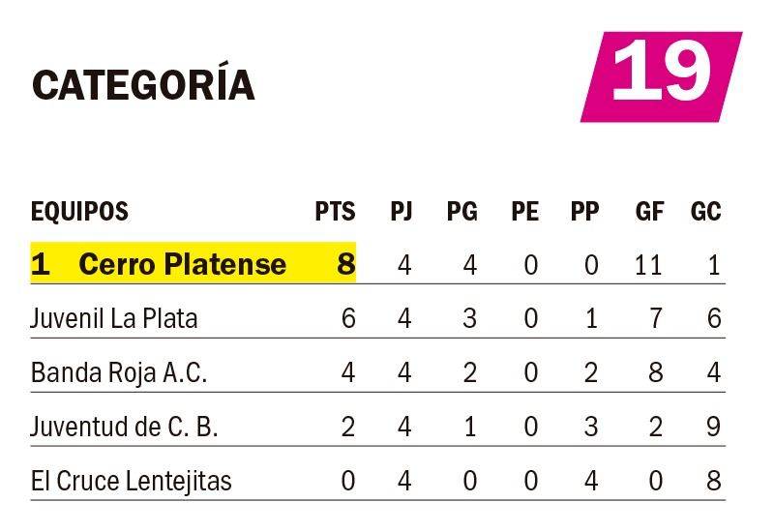Viewport: 774px width, 532px height.
Task: Click Juventud de C. B.'s 9 goals against
Action: 713,427
